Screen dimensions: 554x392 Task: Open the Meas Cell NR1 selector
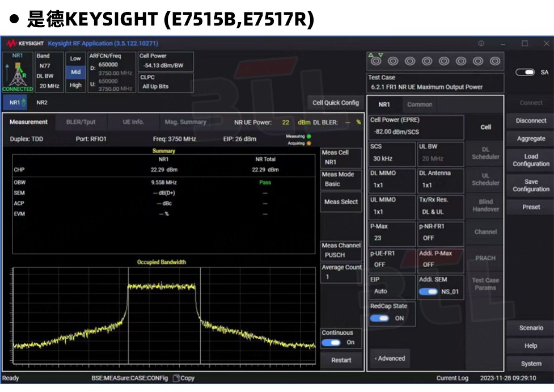pyautogui.click(x=341, y=158)
